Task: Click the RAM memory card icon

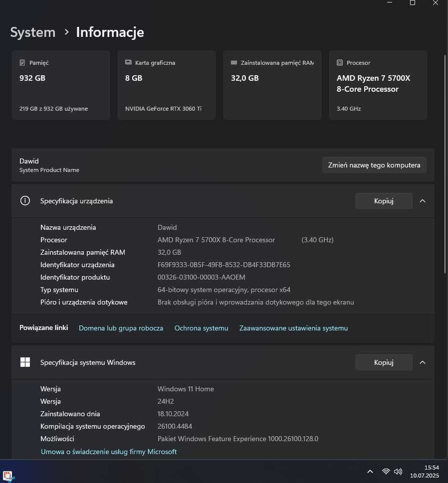Action: click(x=234, y=62)
